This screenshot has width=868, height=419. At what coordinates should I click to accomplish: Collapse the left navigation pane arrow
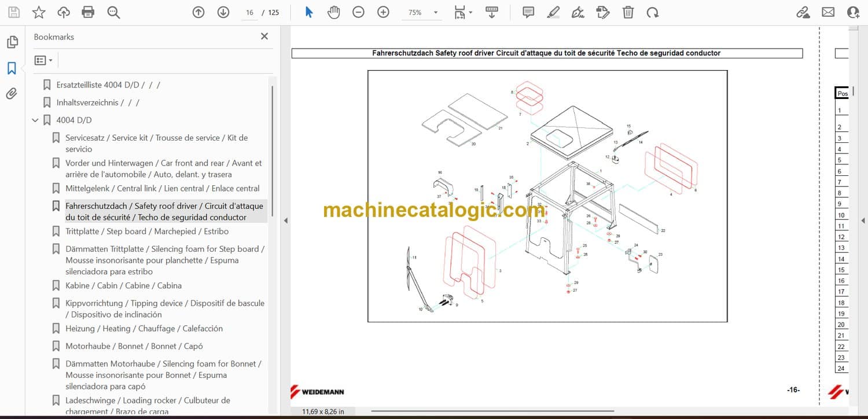pos(285,220)
